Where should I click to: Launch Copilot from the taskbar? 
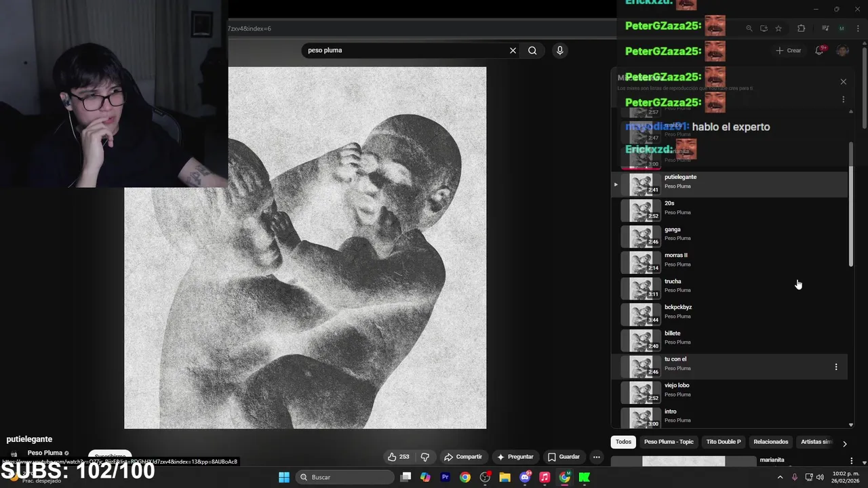pyautogui.click(x=425, y=477)
